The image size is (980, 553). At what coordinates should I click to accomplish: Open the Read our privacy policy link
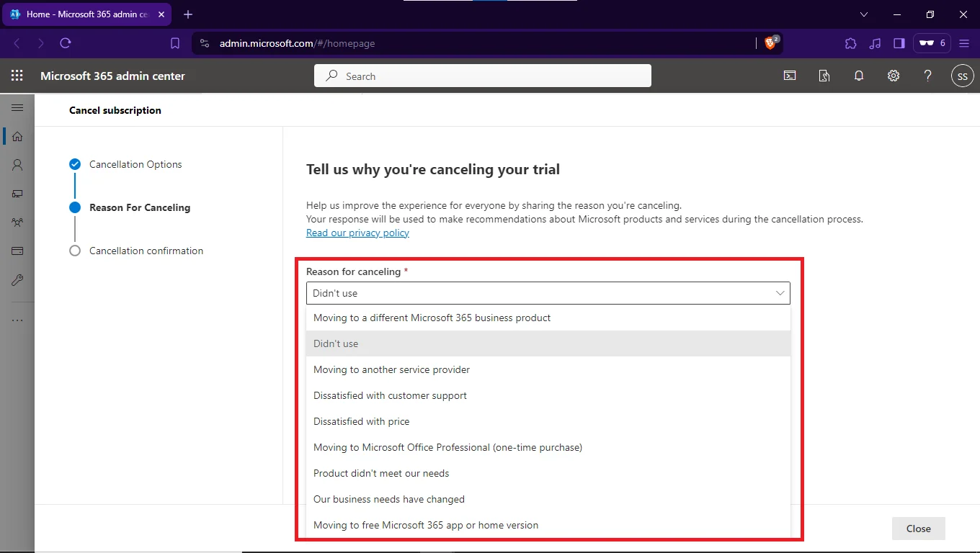point(357,233)
